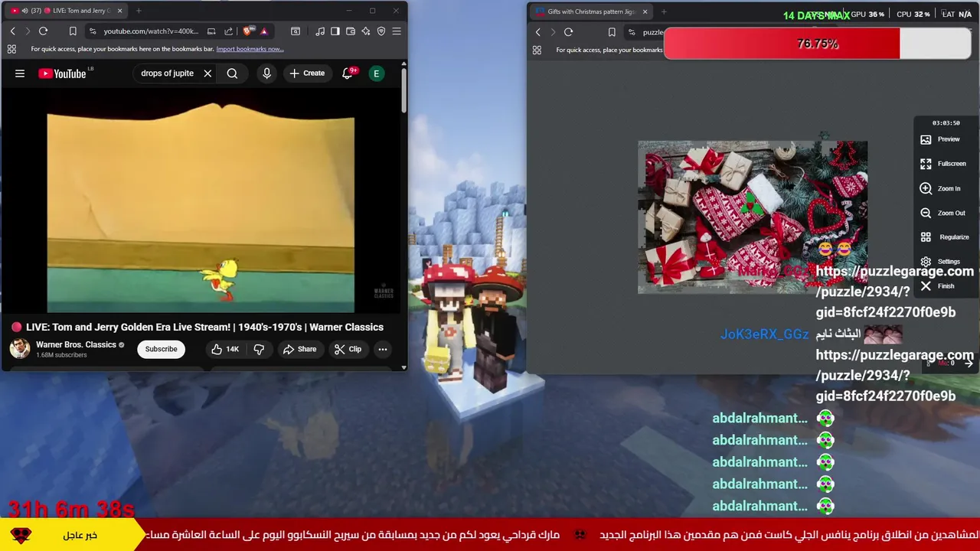
Task: Click the Christmas gifts puzzle image
Action: pos(753,217)
